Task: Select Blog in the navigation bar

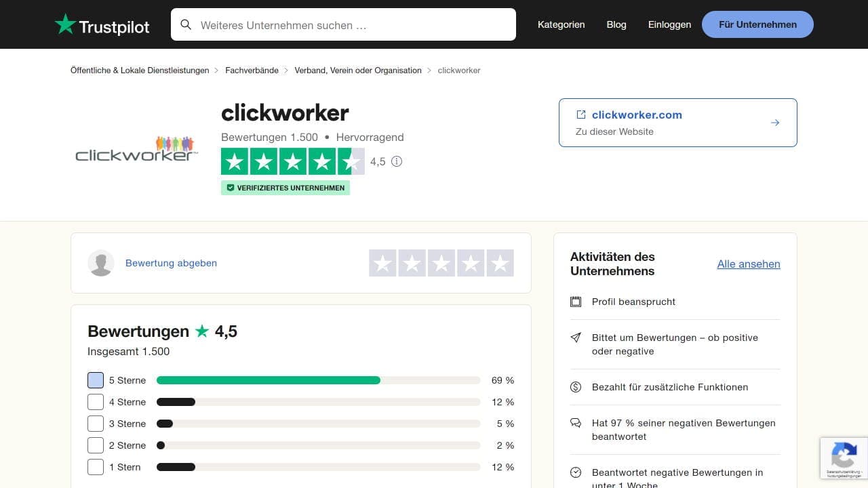Action: point(616,24)
